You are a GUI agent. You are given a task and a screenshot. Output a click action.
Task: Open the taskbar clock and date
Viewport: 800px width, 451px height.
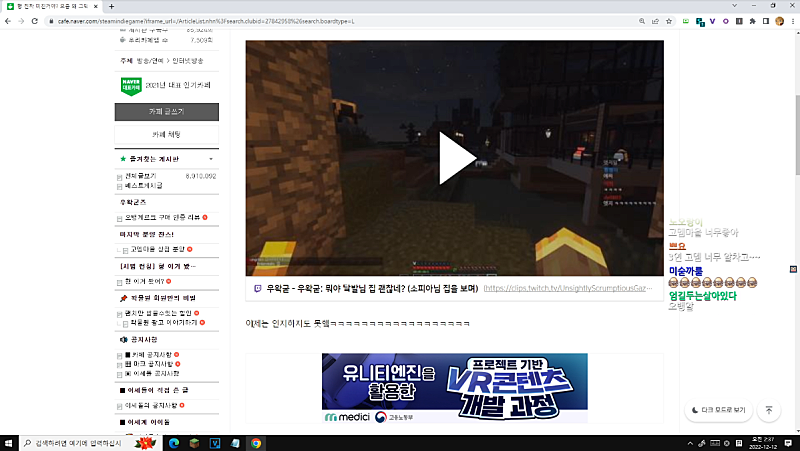[x=764, y=443]
